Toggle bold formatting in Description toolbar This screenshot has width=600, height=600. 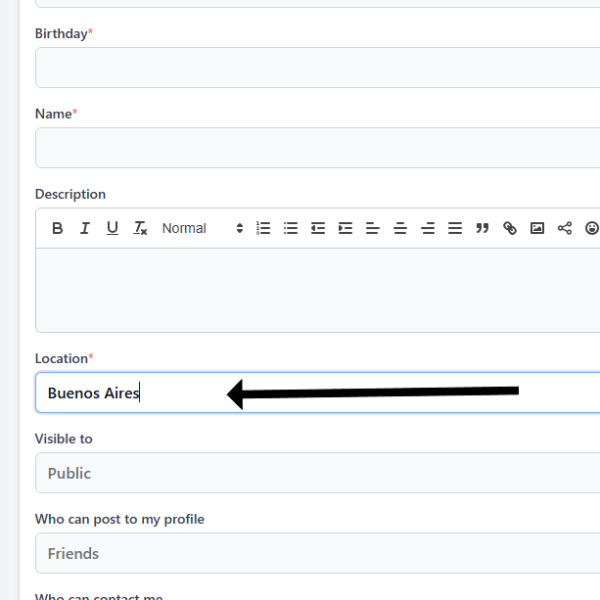coord(57,228)
